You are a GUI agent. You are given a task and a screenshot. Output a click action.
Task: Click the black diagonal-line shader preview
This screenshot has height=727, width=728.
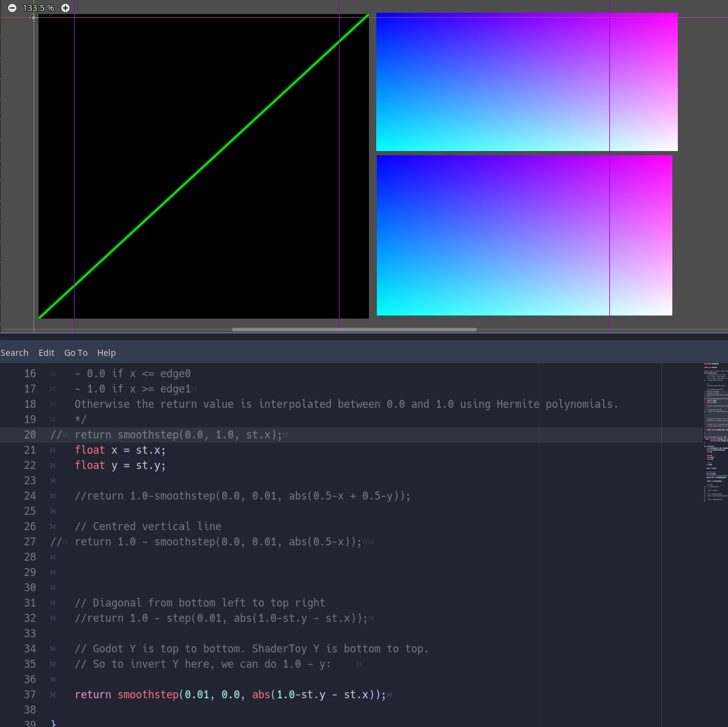click(x=204, y=166)
